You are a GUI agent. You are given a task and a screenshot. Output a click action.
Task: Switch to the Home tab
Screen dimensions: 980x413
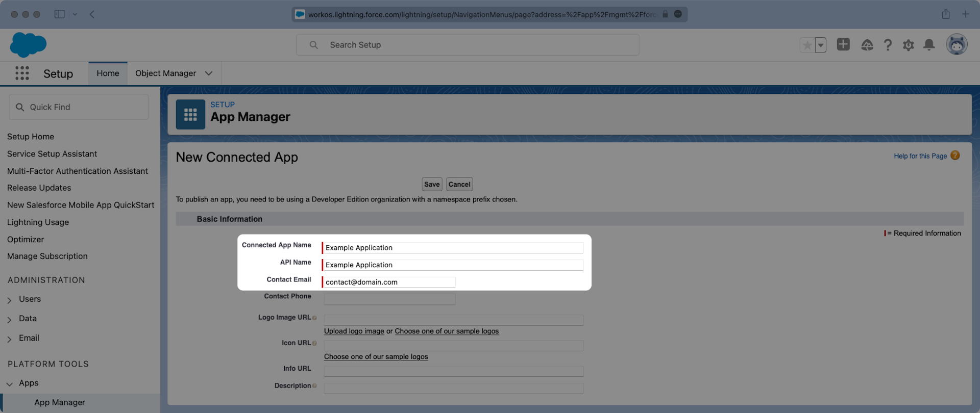pyautogui.click(x=108, y=73)
